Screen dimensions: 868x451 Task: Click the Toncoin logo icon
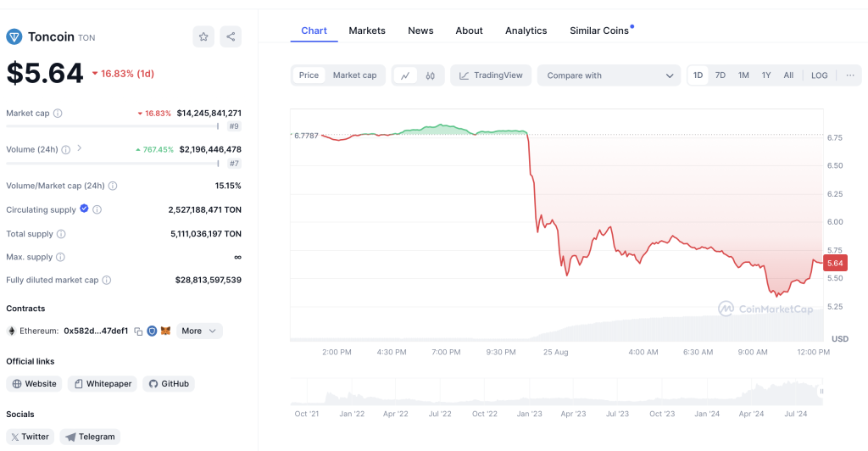pos(14,37)
